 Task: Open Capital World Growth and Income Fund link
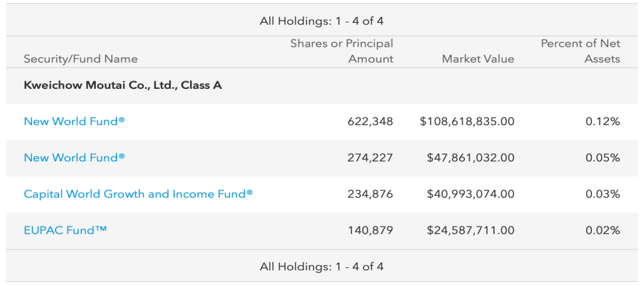[x=139, y=194]
